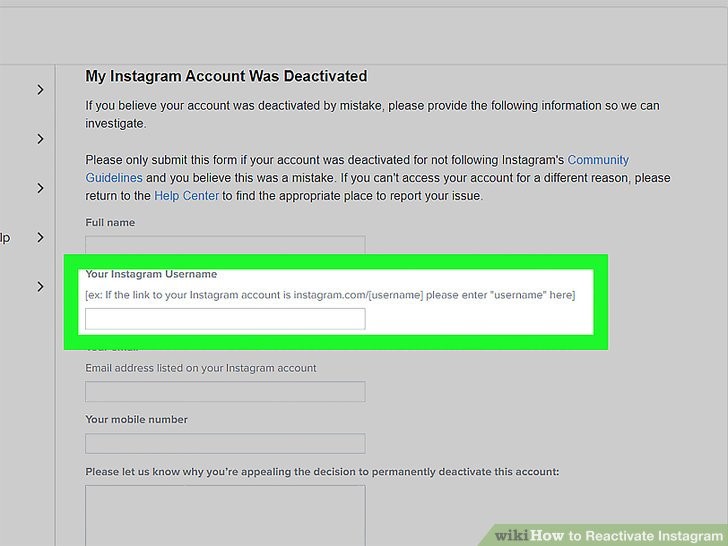Expand the sidebar chevron next to 'lp'
This screenshot has height=546, width=728.
[x=40, y=237]
